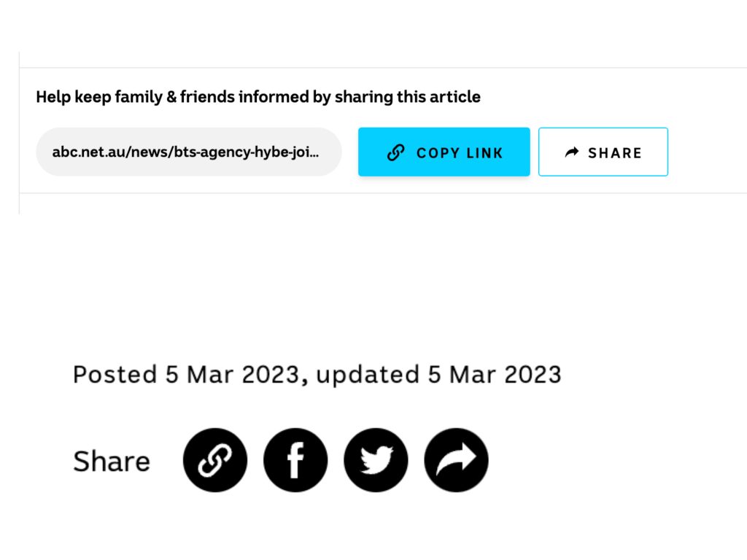
Task: Click arrow icon inside outlined SHARE button
Action: 572,152
